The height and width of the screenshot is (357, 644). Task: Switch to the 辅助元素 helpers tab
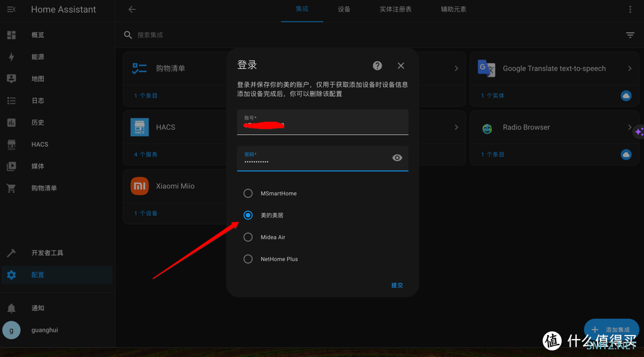click(453, 10)
